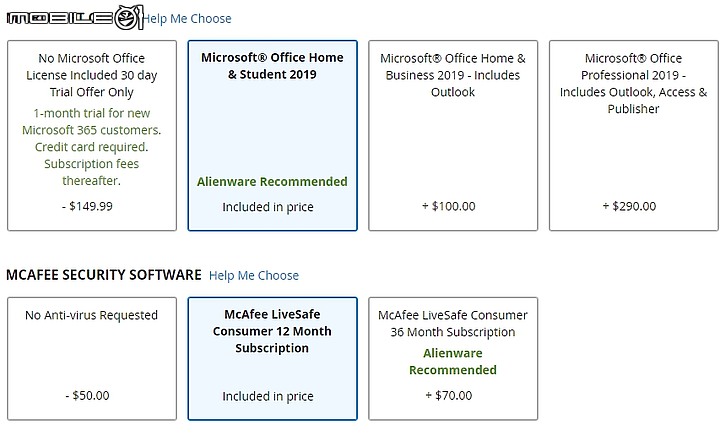Choose Microsoft Office Professional 2019 option
The height and width of the screenshot is (436, 720).
(x=634, y=135)
